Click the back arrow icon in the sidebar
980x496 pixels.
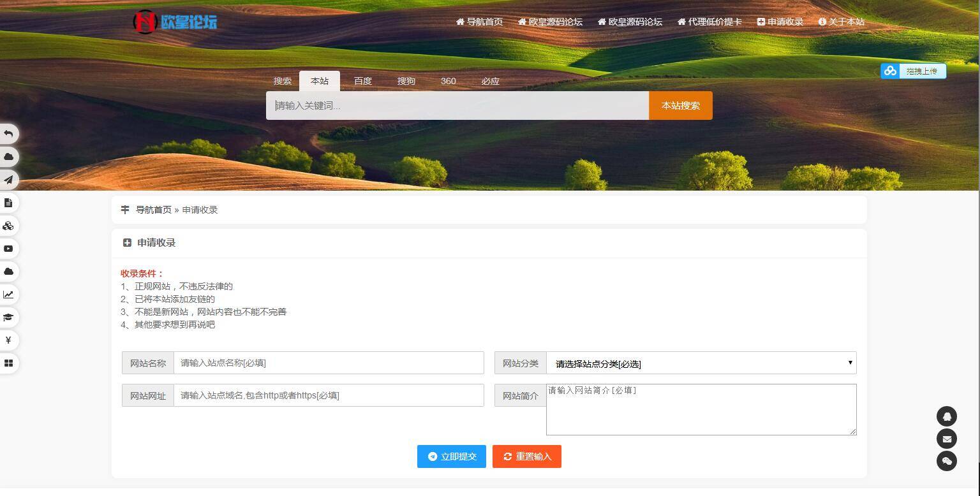(8, 134)
